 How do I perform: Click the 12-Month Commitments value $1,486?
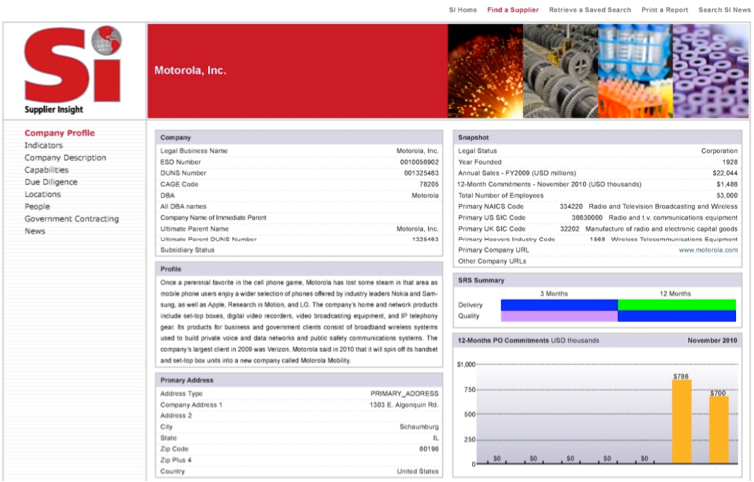727,184
